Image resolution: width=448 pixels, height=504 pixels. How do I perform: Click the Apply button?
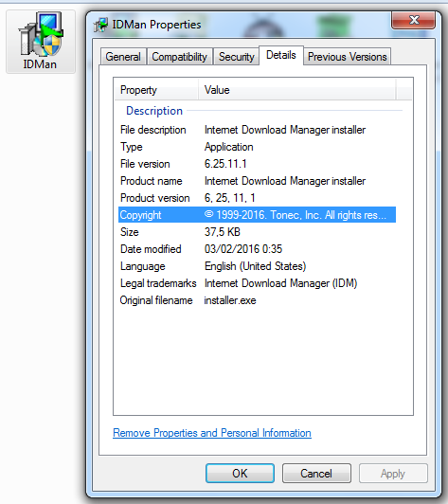coord(393,473)
